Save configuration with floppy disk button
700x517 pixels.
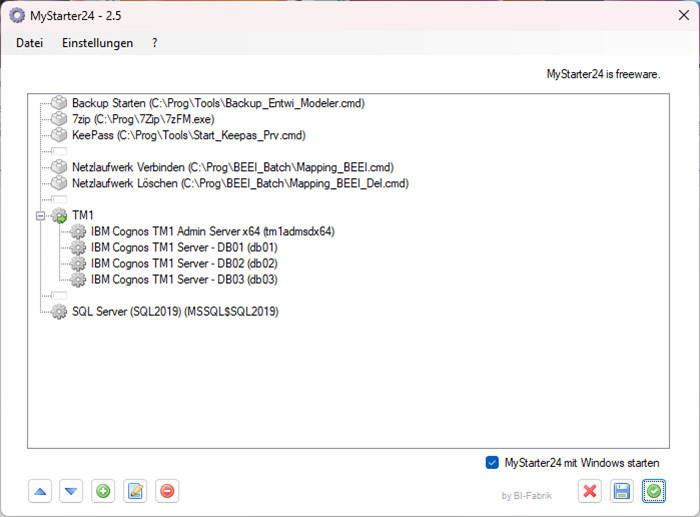tap(622, 491)
